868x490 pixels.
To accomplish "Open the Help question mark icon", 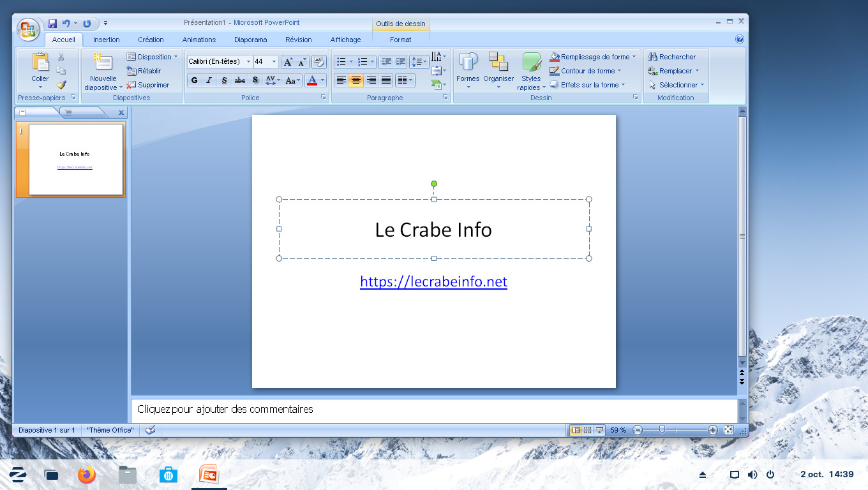I will pos(740,39).
